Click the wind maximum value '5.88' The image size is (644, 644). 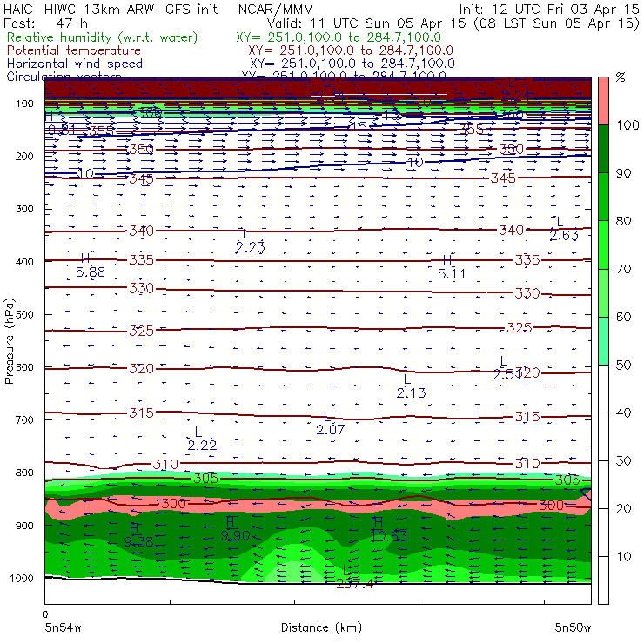[91, 272]
